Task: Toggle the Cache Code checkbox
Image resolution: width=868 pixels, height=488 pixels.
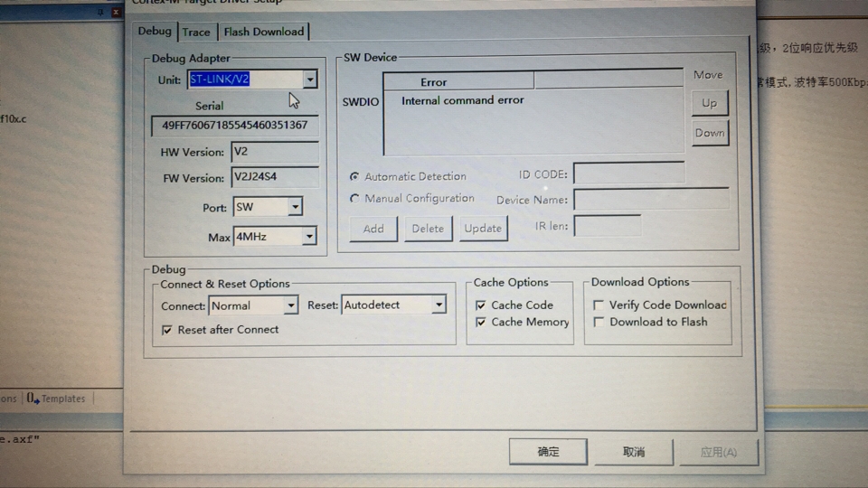Action: point(480,305)
